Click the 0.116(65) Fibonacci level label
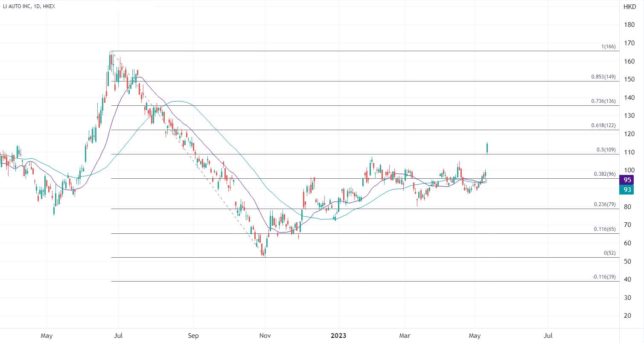 point(605,230)
